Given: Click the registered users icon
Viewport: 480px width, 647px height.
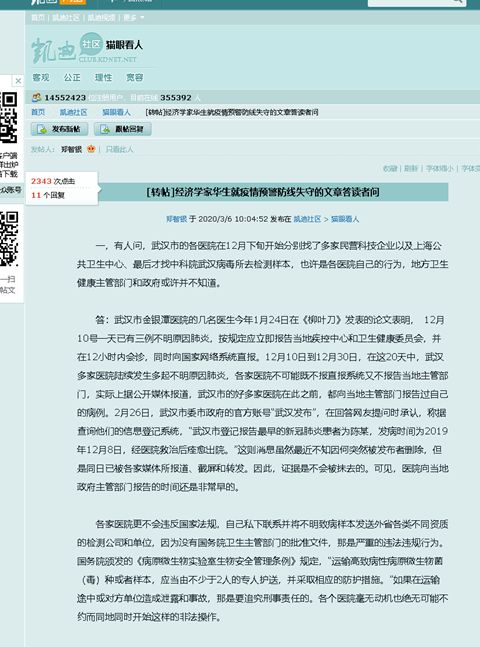Looking at the screenshot, I should (x=36, y=98).
